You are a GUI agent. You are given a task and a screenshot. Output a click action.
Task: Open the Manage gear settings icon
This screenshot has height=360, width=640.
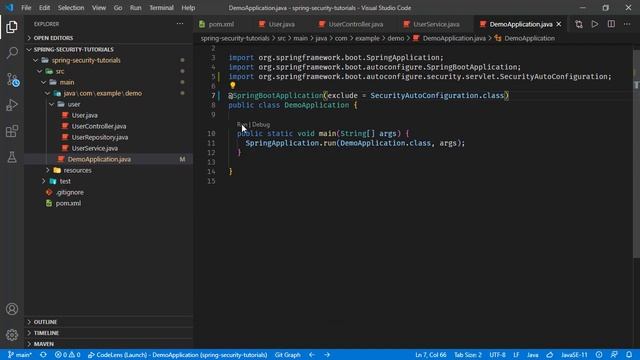12,335
